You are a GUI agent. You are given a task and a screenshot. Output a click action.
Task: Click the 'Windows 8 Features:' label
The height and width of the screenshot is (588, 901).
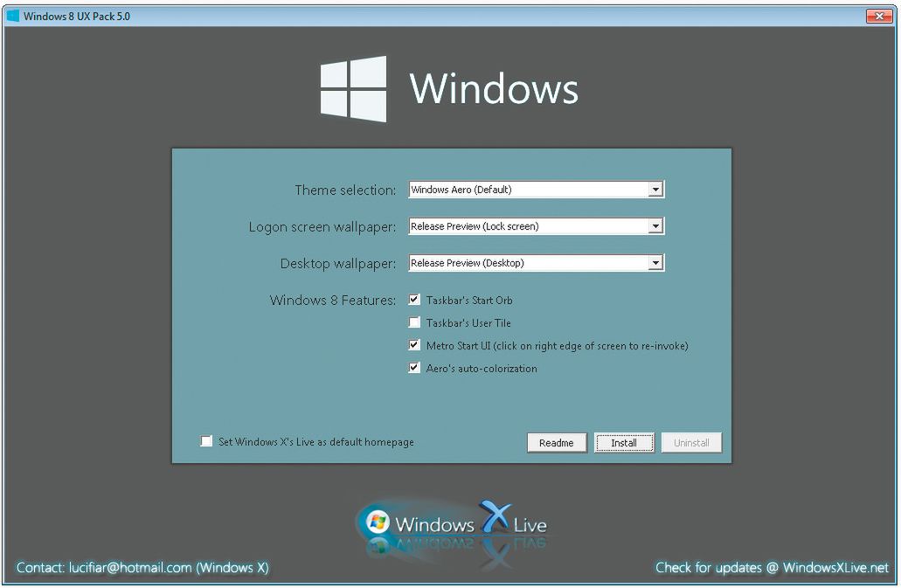333,300
